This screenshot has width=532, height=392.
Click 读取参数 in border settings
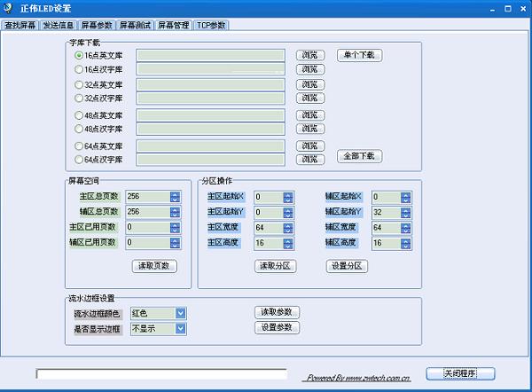click(277, 312)
